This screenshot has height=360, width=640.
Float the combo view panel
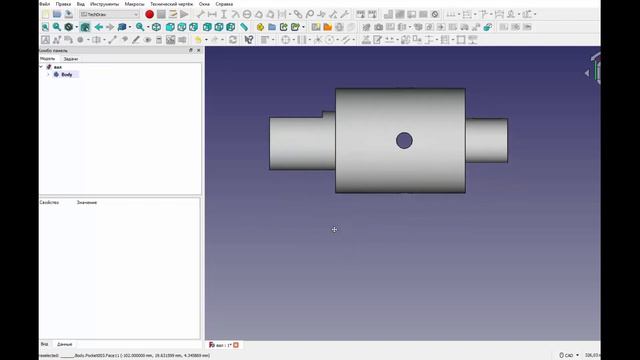pyautogui.click(x=191, y=51)
